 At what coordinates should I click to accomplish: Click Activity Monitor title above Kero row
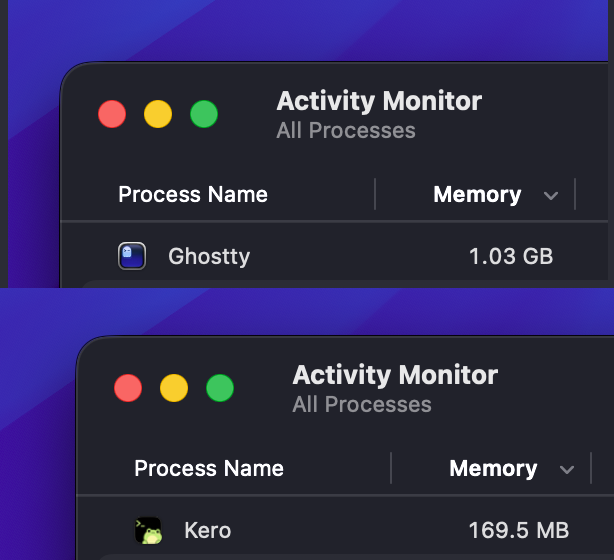click(395, 376)
